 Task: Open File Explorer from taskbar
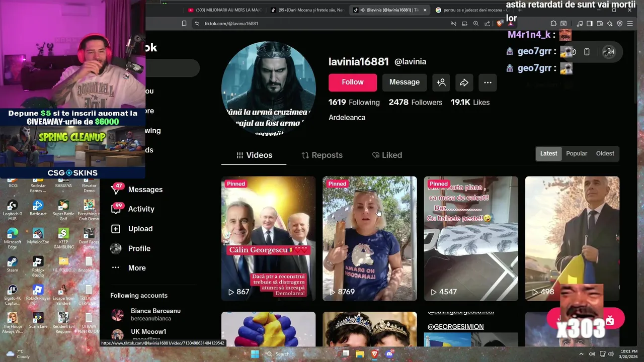click(360, 354)
